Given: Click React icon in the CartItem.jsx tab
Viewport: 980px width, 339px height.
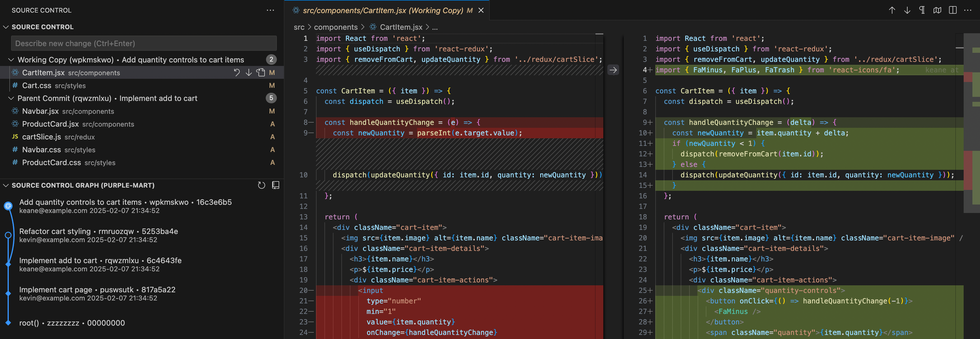Looking at the screenshot, I should tap(296, 10).
